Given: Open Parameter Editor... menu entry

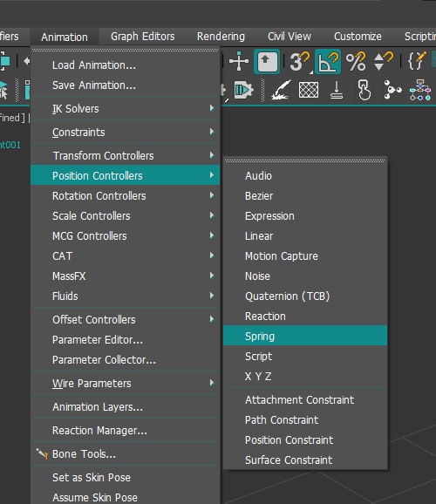Looking at the screenshot, I should [126, 340].
